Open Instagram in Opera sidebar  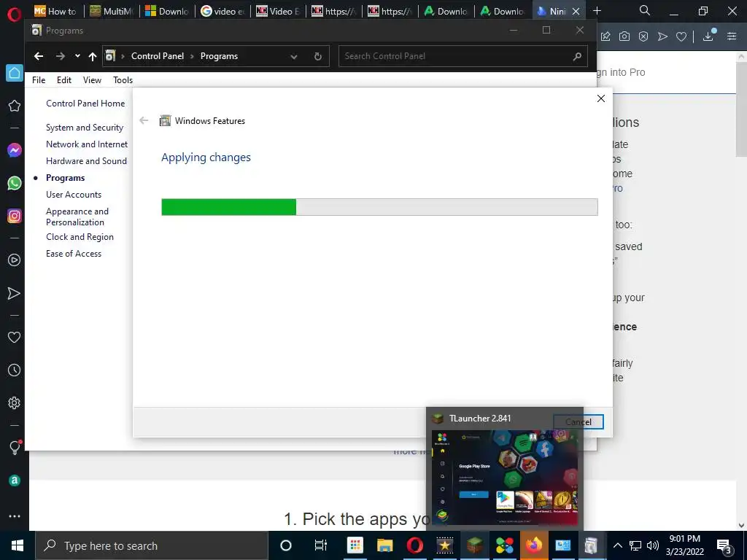pyautogui.click(x=15, y=216)
